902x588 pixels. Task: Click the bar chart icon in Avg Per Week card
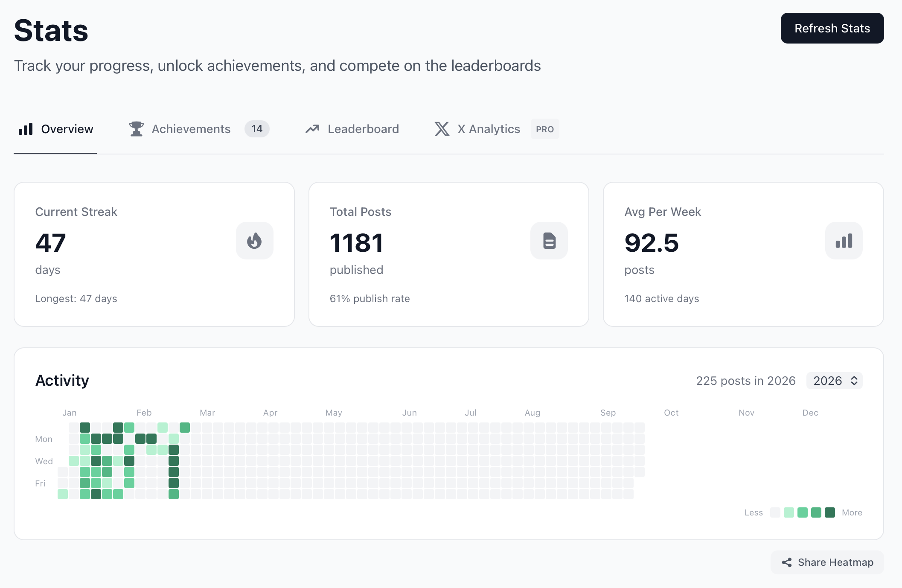[844, 241]
